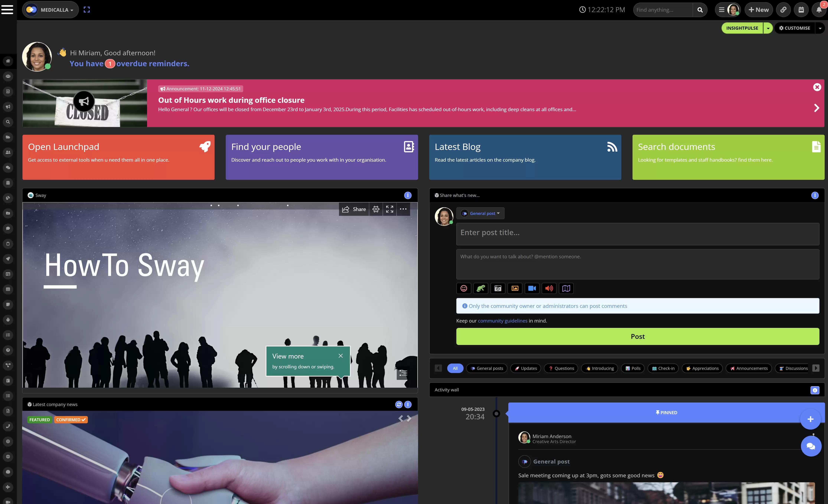The width and height of the screenshot is (828, 504).
Task: Filter the wall by Check-in
Action: [x=663, y=368]
